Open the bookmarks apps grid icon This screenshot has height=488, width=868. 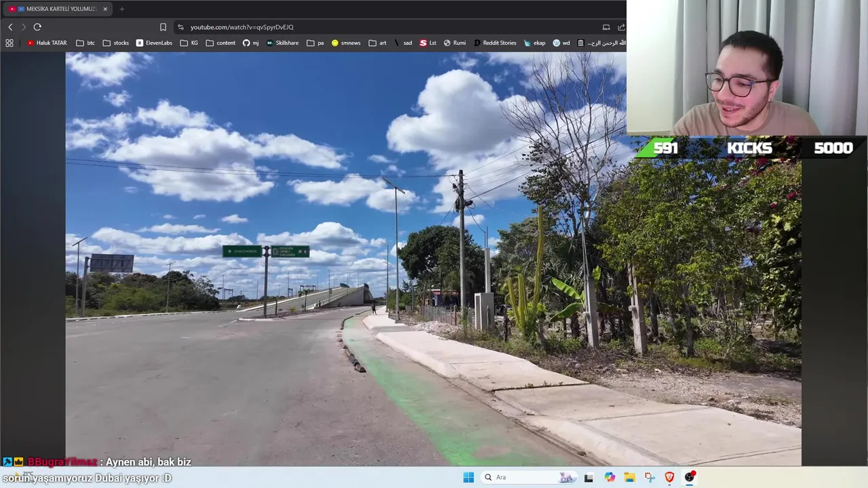click(x=9, y=43)
